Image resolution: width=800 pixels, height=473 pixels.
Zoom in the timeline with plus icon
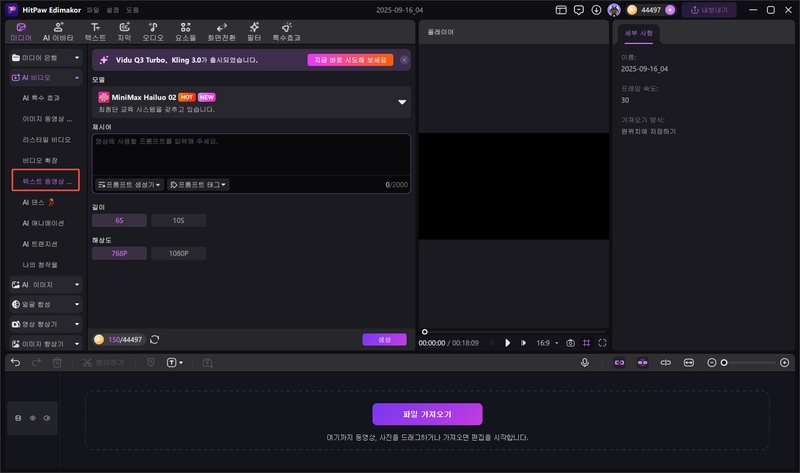point(785,362)
